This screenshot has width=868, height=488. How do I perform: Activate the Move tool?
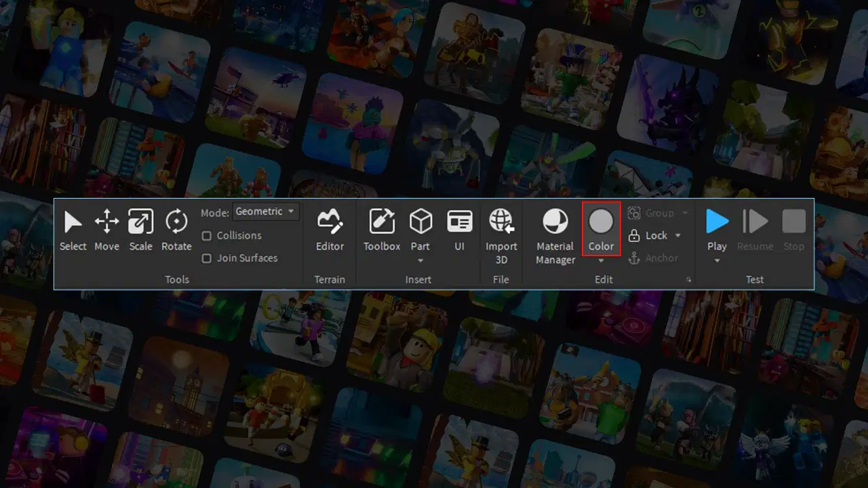click(106, 229)
